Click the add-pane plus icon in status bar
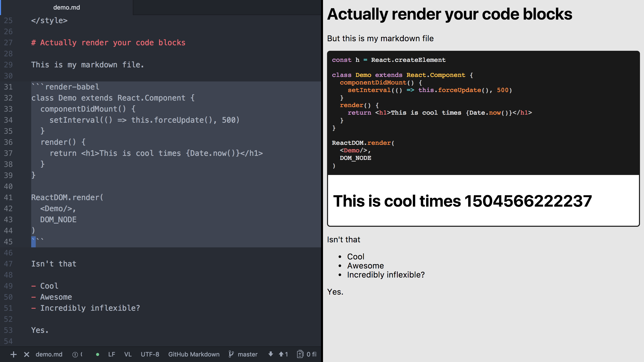Screen dimensions: 644x362 click(x=13, y=354)
